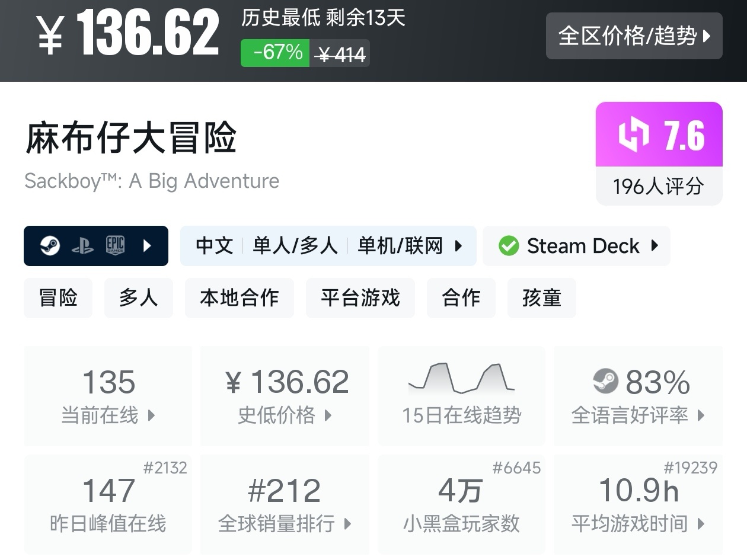The height and width of the screenshot is (560, 747).
Task: Expand the platform list arrow
Action: coord(148,245)
